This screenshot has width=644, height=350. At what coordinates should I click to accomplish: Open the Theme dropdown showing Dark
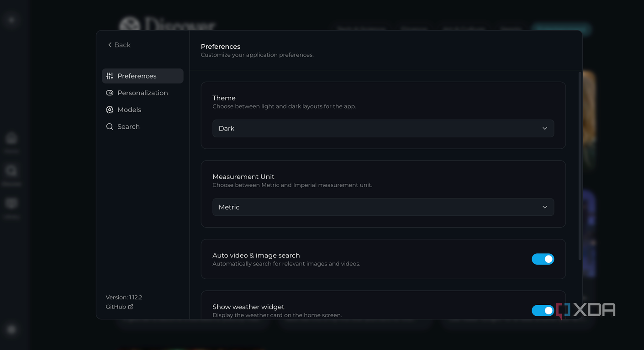tap(383, 129)
